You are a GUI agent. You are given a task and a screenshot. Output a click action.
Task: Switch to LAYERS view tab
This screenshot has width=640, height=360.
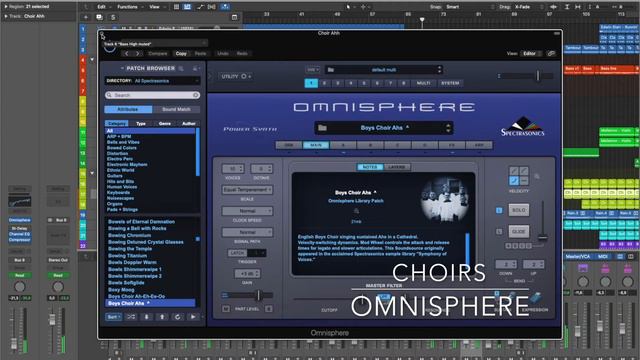[x=396, y=167]
